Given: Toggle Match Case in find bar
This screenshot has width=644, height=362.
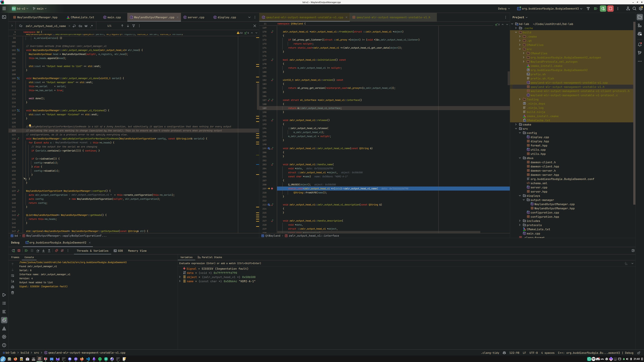Looking at the screenshot, I should (80, 26).
